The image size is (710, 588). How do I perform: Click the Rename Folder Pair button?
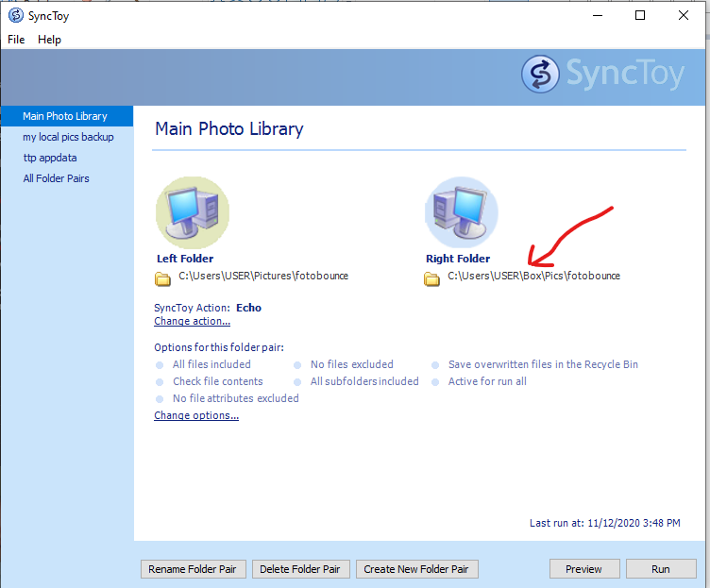pos(194,569)
